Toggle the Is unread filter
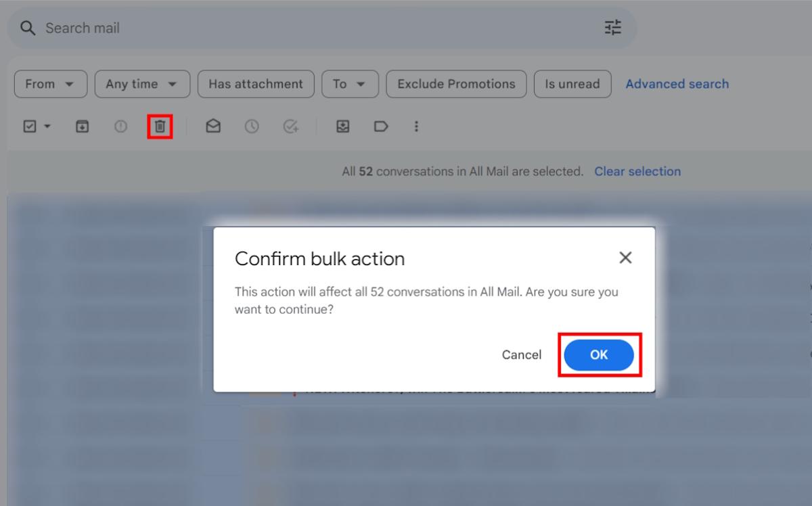This screenshot has height=506, width=812. [572, 84]
